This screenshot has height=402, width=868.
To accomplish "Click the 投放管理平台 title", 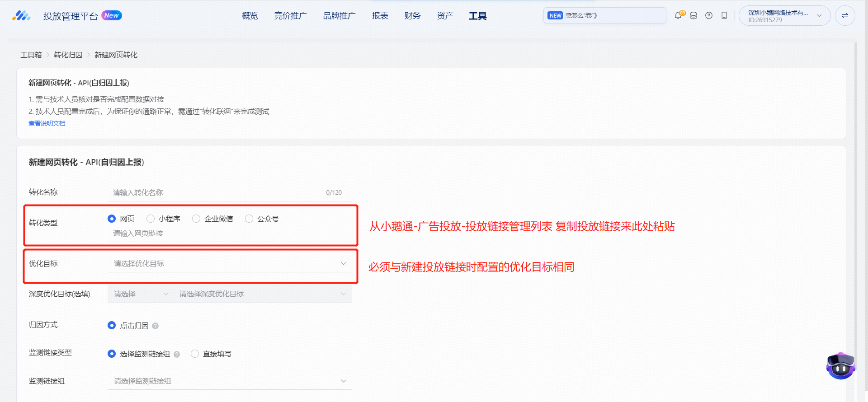I will [x=71, y=16].
